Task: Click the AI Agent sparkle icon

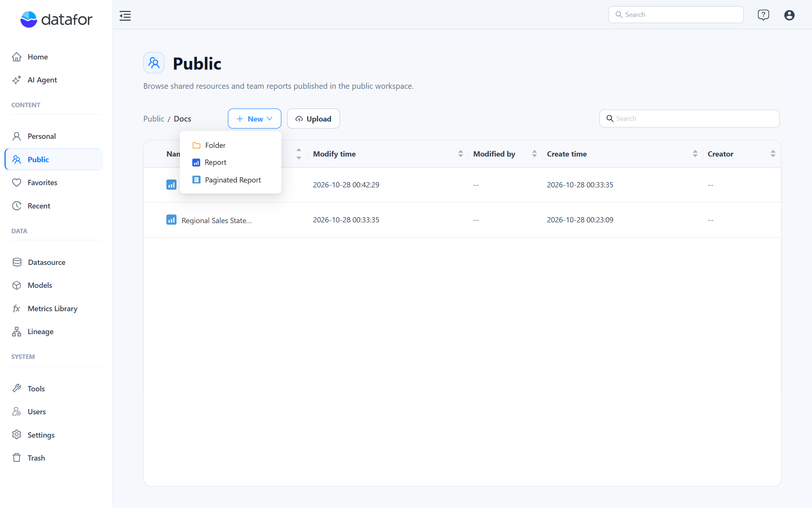Action: [17, 80]
